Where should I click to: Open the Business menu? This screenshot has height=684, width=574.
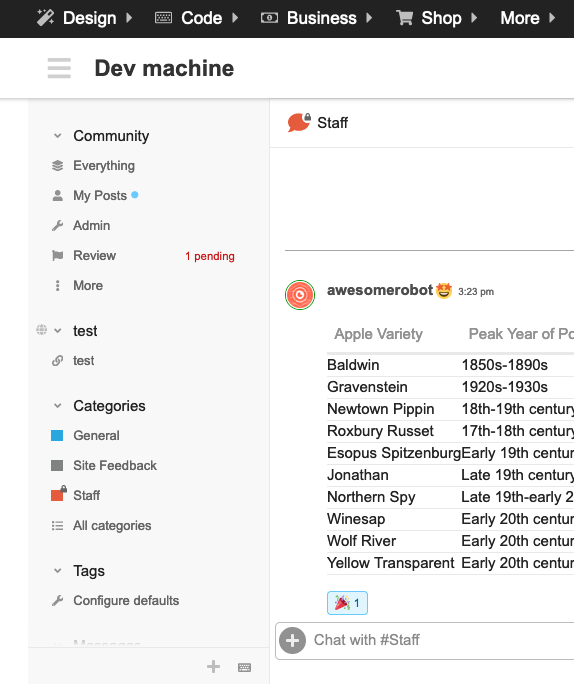(x=321, y=18)
